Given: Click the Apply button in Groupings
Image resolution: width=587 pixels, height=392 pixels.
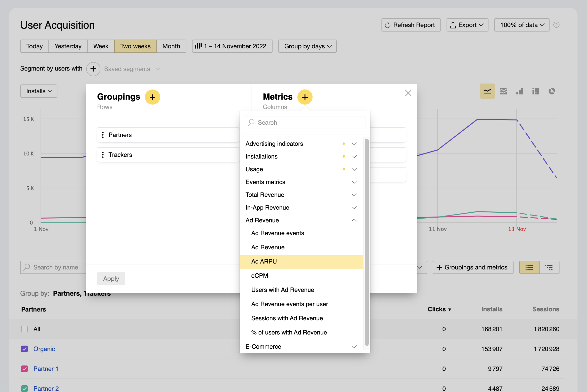Looking at the screenshot, I should [x=111, y=278].
